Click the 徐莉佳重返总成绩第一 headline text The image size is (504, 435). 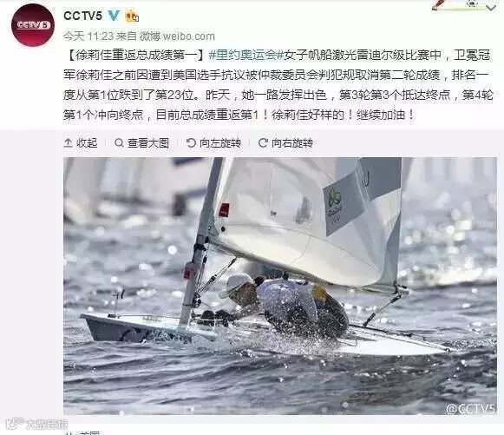click(x=136, y=56)
